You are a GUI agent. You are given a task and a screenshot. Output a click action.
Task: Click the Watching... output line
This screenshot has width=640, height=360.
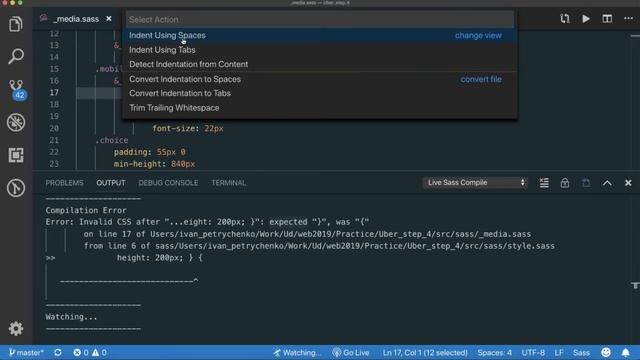tap(71, 317)
